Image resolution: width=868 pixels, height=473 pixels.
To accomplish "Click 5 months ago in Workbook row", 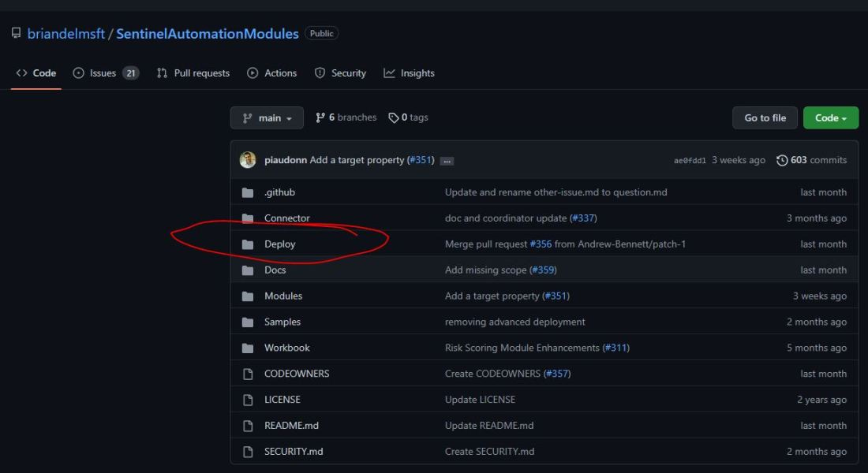I will [x=817, y=348].
